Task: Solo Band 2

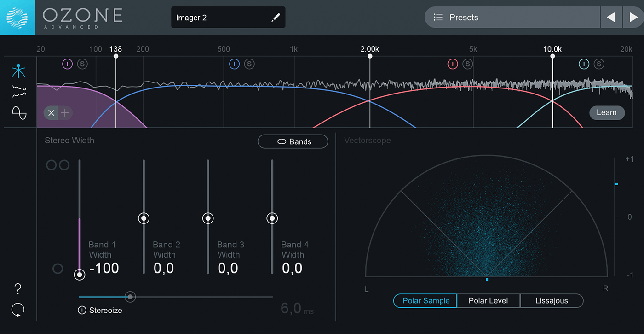Action: 249,64
